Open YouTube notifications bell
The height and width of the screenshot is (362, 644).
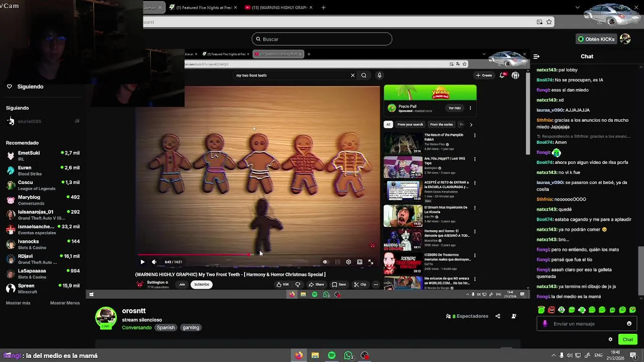(502, 75)
